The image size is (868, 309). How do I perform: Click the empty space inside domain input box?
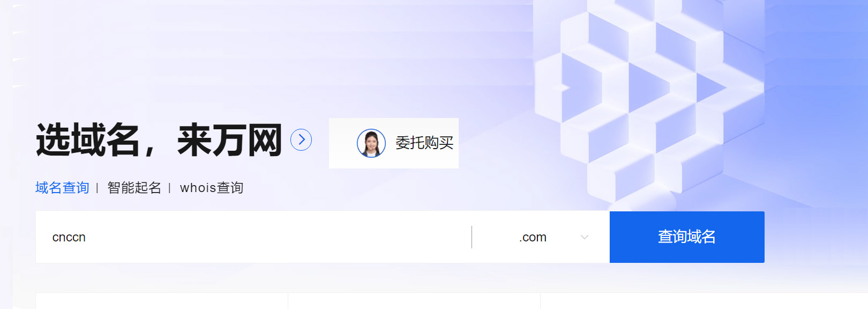click(279, 237)
